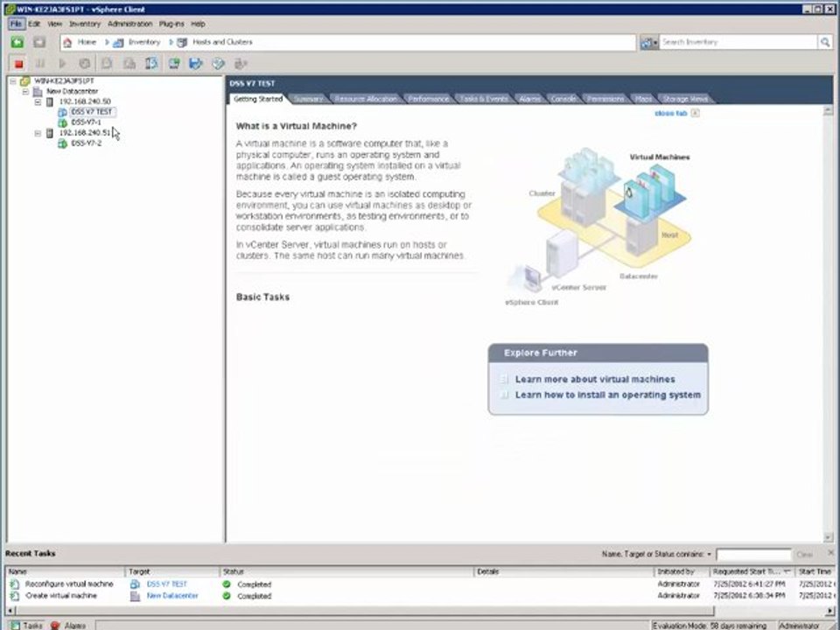The height and width of the screenshot is (630, 840).
Task: Click the Home icon in the breadcrumb
Action: (x=67, y=42)
